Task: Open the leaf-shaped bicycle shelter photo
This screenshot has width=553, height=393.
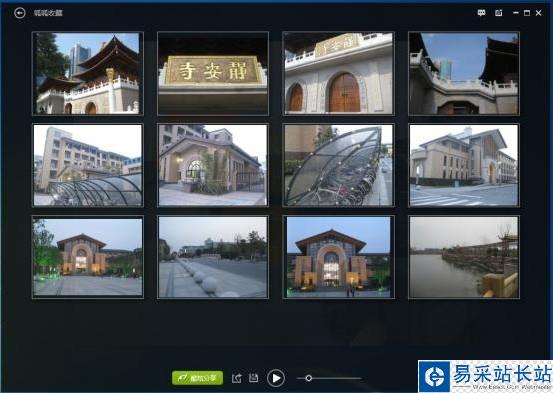Action: pyautogui.click(x=339, y=165)
